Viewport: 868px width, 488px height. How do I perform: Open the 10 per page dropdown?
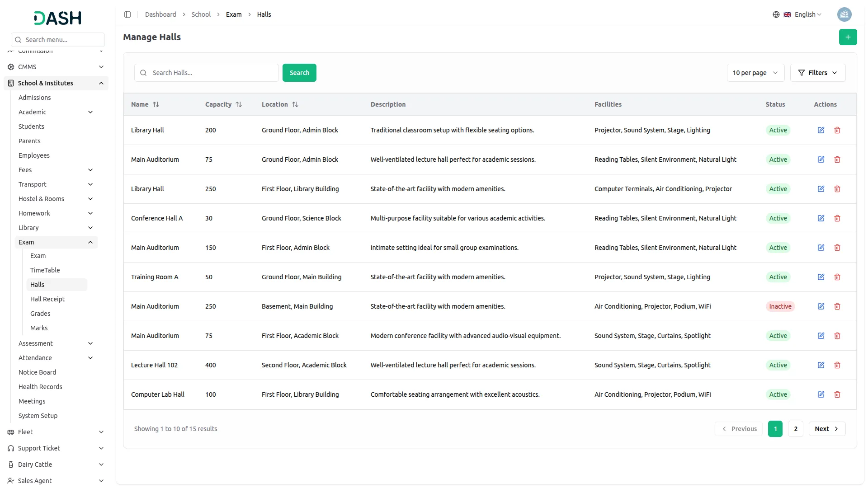click(x=755, y=73)
